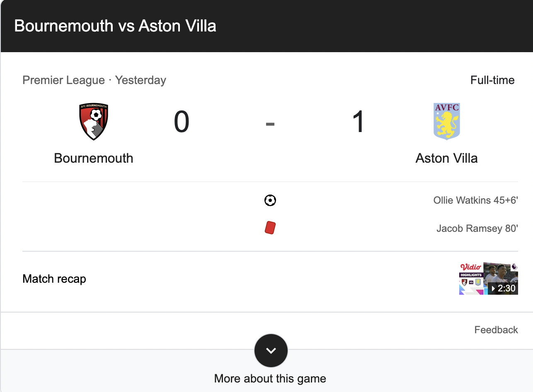Screen dimensions: 533x392
Task: Click the AFC Bournemouth crest logo
Action: 94,122
